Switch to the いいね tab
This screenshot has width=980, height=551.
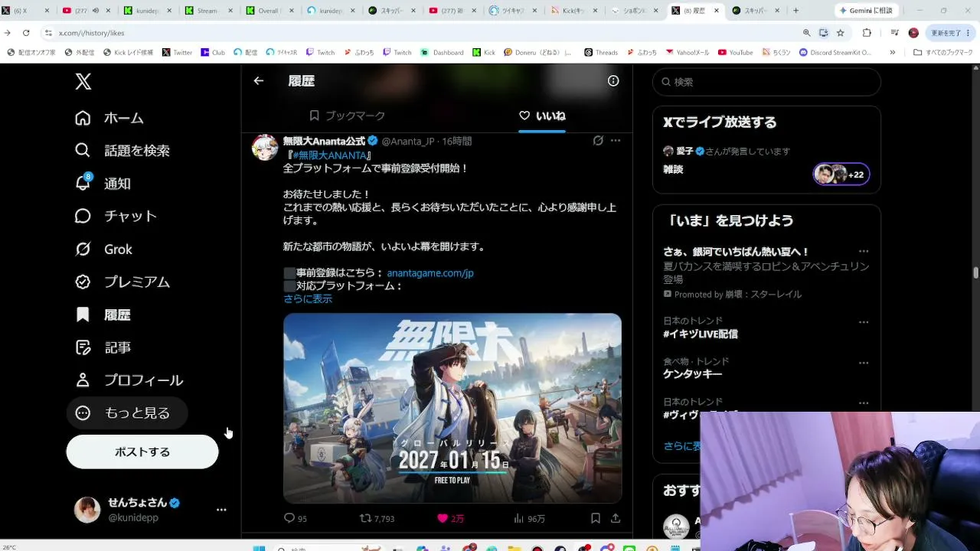[542, 116]
